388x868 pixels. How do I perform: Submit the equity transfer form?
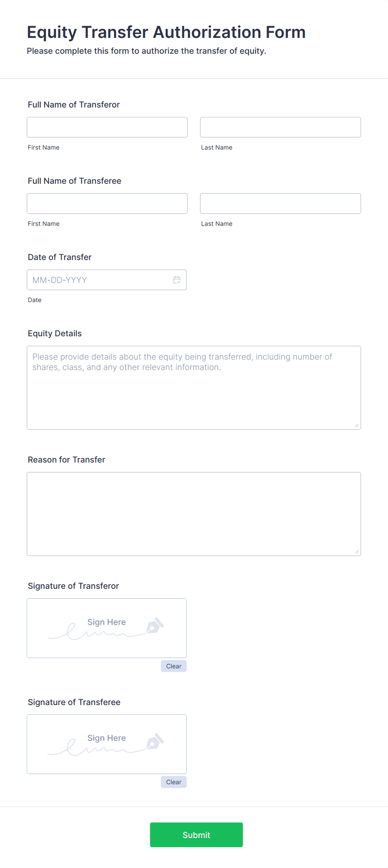(197, 835)
